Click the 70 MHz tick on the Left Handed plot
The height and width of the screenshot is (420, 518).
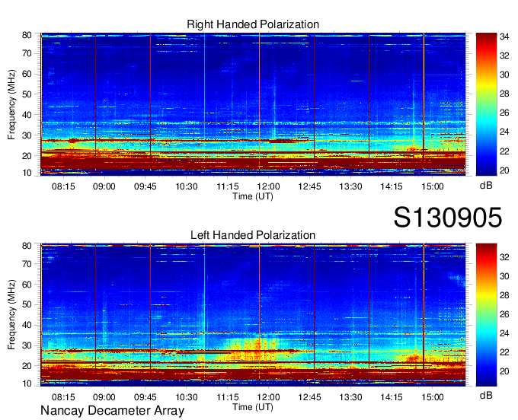pyautogui.click(x=27, y=264)
